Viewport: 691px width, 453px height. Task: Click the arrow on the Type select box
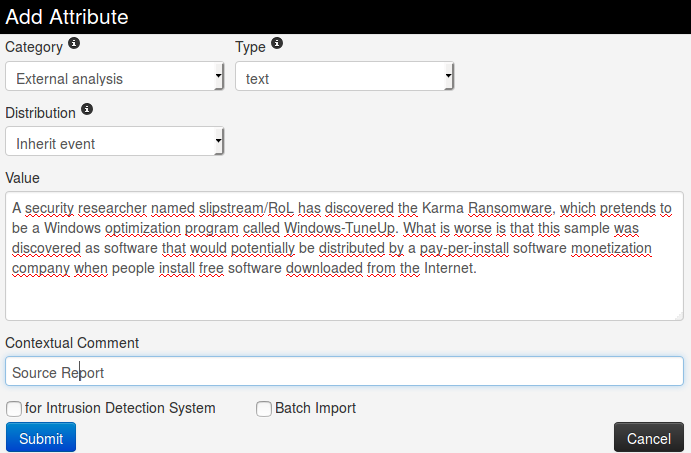448,76
